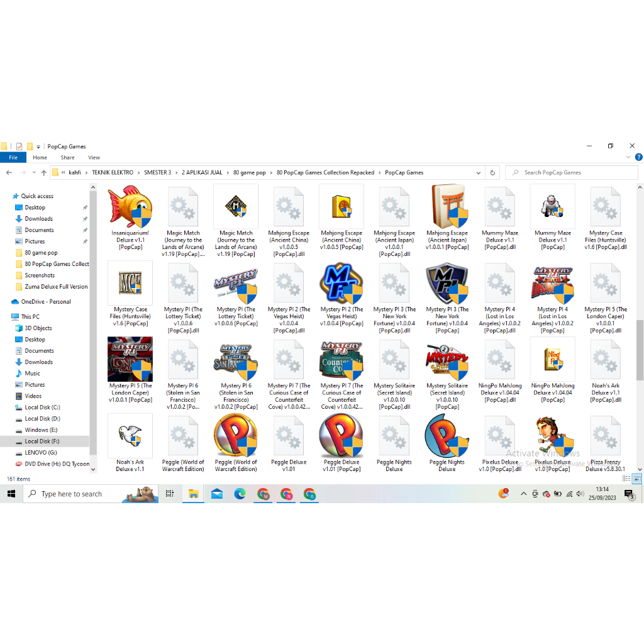Open the address bar history dropdown

pyautogui.click(x=479, y=173)
